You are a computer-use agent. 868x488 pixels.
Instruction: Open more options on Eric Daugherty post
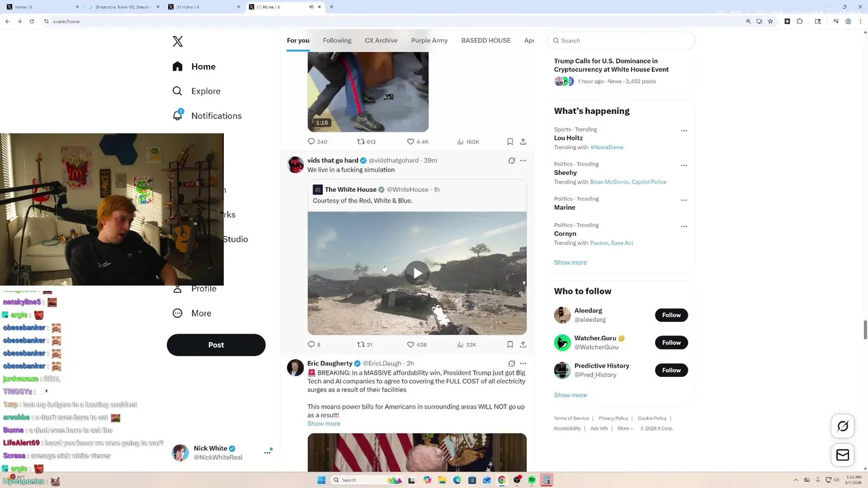click(523, 363)
